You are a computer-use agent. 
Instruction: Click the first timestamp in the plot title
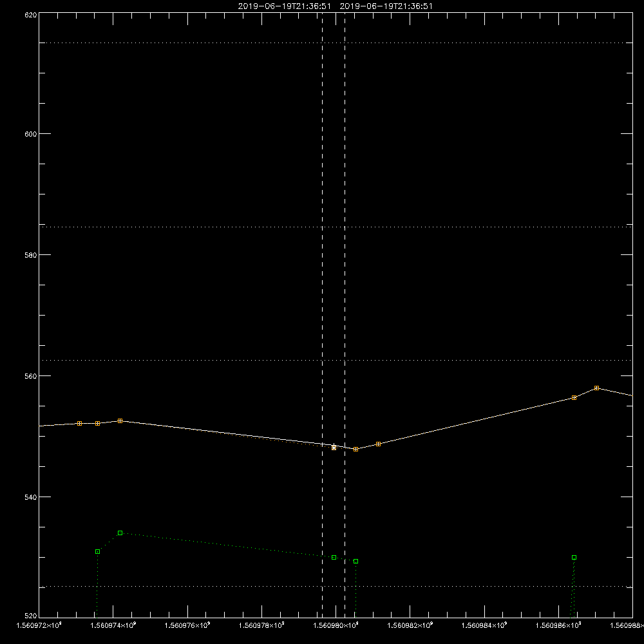point(284,6)
